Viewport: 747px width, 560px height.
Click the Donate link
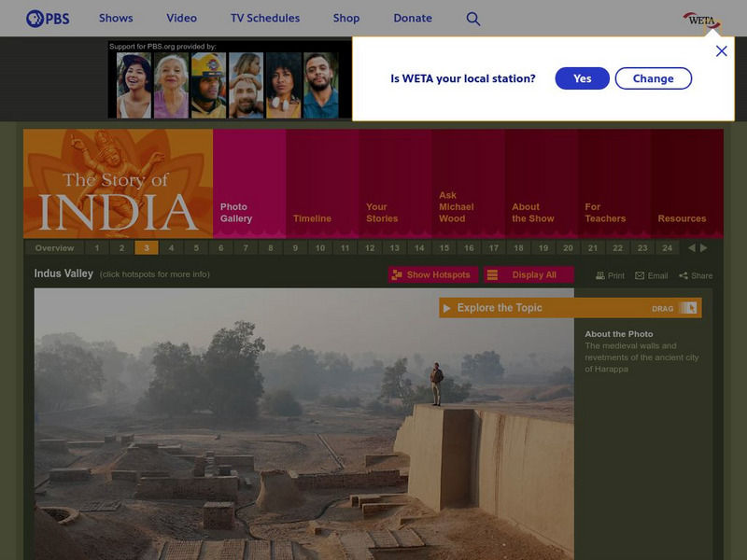tap(412, 18)
